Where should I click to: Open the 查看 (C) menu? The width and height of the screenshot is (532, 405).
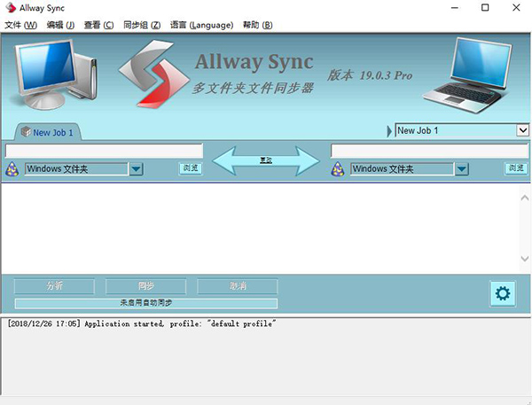98,25
